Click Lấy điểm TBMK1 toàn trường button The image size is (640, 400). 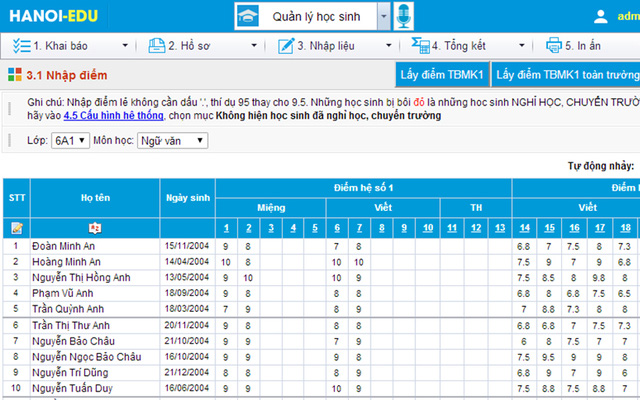pyautogui.click(x=567, y=75)
